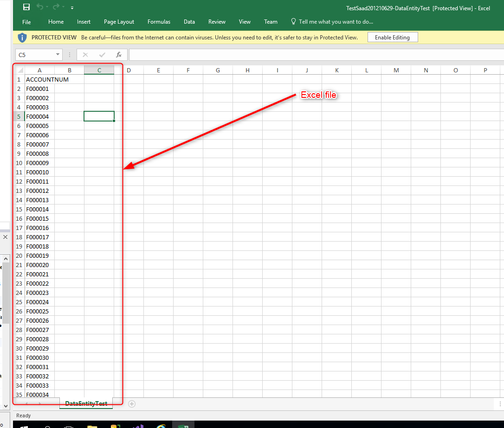This screenshot has width=504, height=428.
Task: Click the Redo arrow icon
Action: (56, 7)
